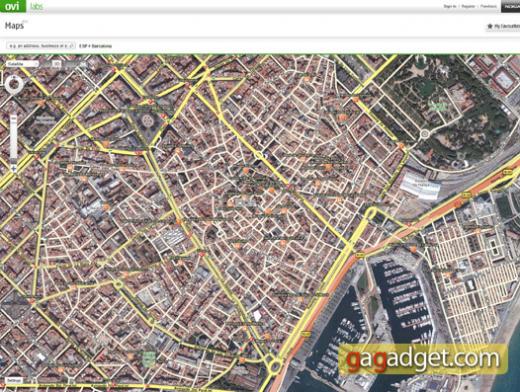Click the green ovi logo
Image resolution: width=520 pixels, height=392 pixels.
13,6
